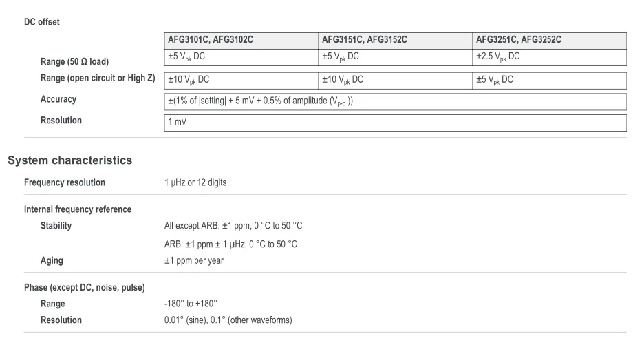Click the Stability row label
This screenshot has height=356, width=644.
coord(56,226)
